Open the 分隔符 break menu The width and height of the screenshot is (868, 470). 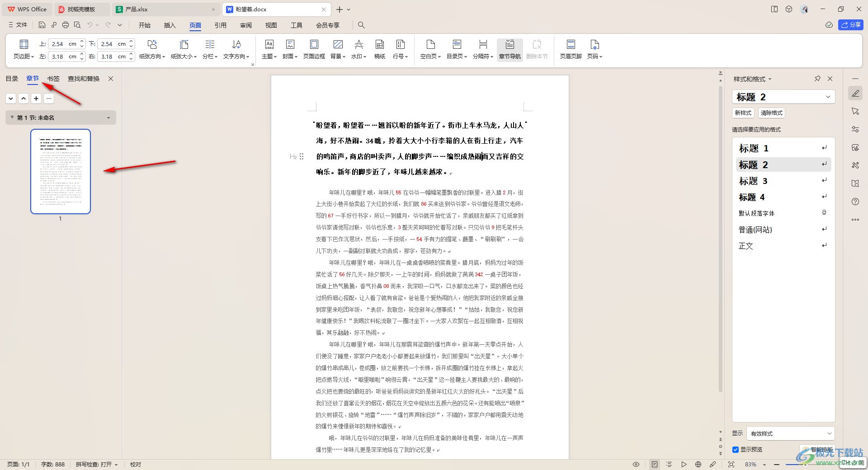coord(483,49)
